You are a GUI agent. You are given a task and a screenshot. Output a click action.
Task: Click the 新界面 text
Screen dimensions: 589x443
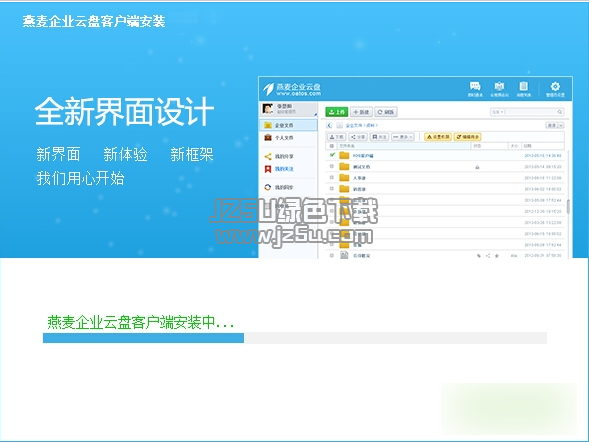click(58, 154)
